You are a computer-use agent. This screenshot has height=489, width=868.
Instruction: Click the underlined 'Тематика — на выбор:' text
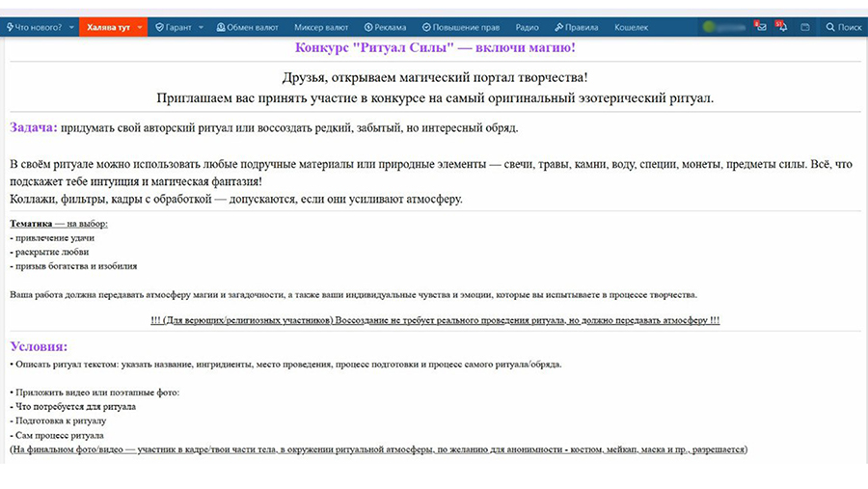[59, 224]
